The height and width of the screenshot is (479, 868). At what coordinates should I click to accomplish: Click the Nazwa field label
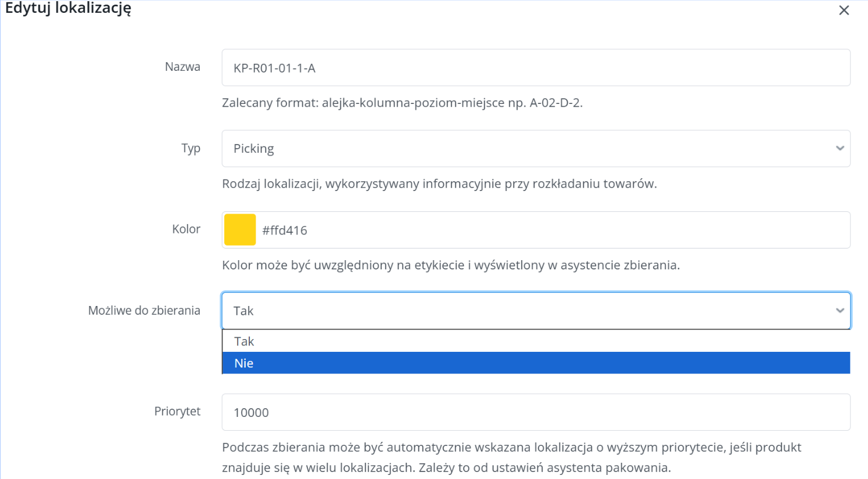(x=182, y=67)
